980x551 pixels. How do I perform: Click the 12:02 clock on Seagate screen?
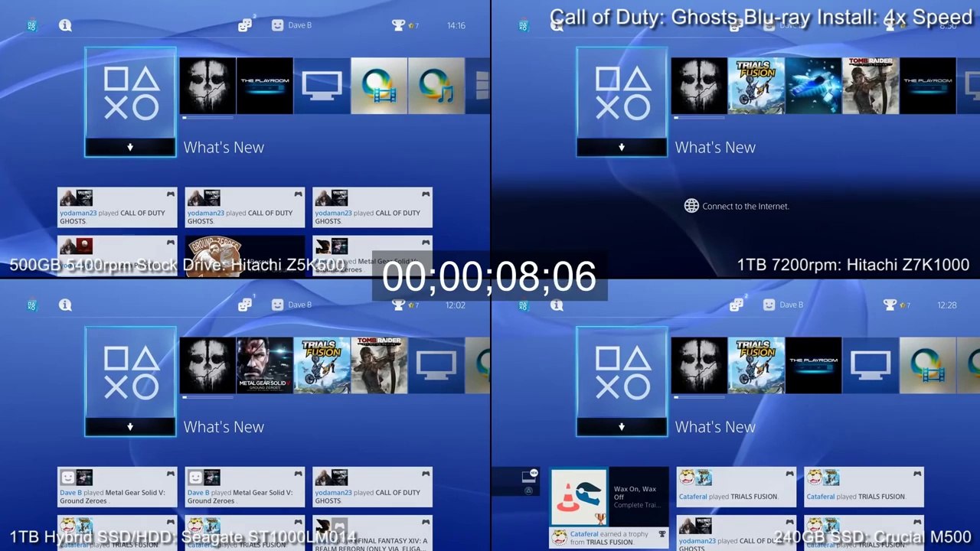pyautogui.click(x=456, y=305)
